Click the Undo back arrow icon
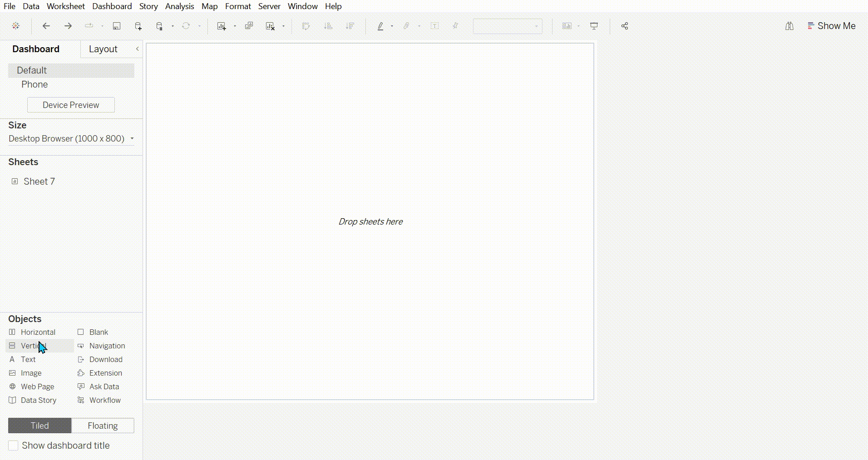The image size is (868, 460). point(46,26)
